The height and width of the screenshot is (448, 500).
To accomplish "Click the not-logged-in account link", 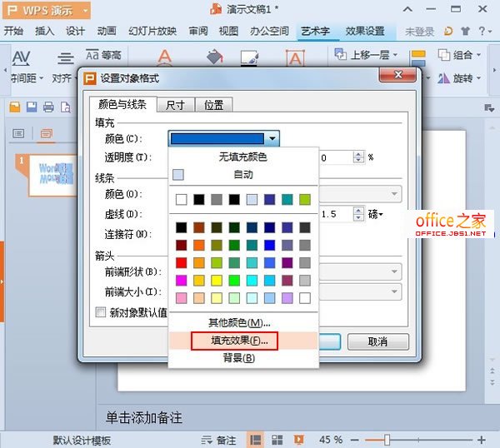I will pos(420,31).
